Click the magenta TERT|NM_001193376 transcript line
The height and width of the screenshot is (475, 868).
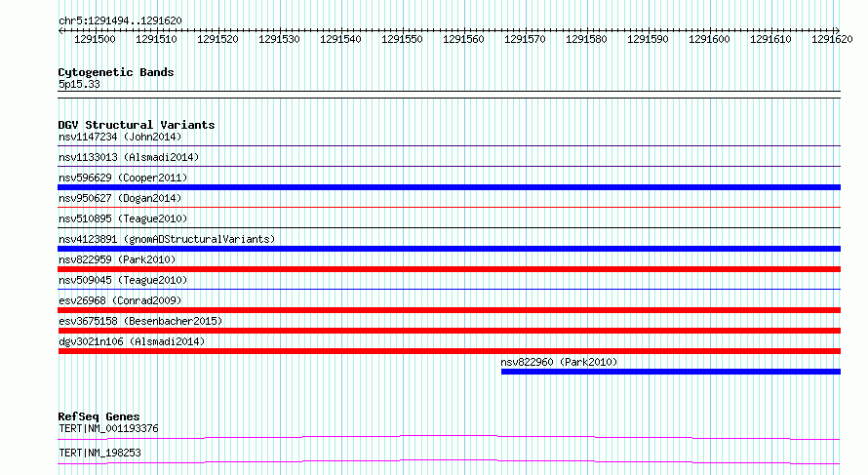pyautogui.click(x=449, y=438)
